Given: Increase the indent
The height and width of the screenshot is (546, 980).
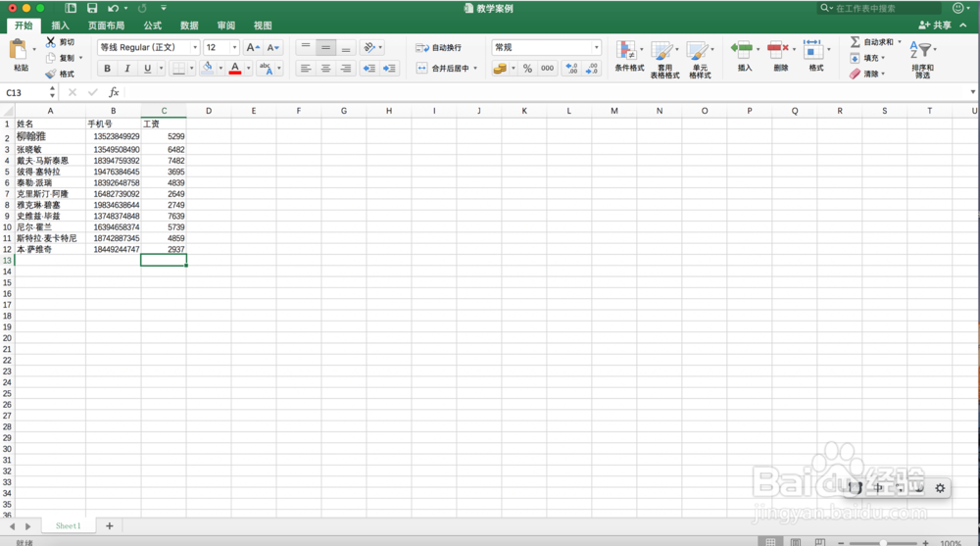Looking at the screenshot, I should (389, 69).
